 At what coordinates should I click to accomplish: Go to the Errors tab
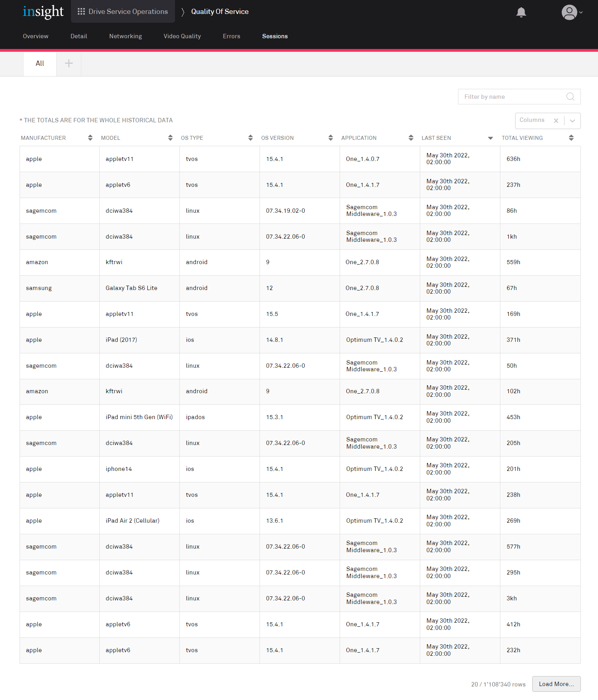(x=231, y=36)
